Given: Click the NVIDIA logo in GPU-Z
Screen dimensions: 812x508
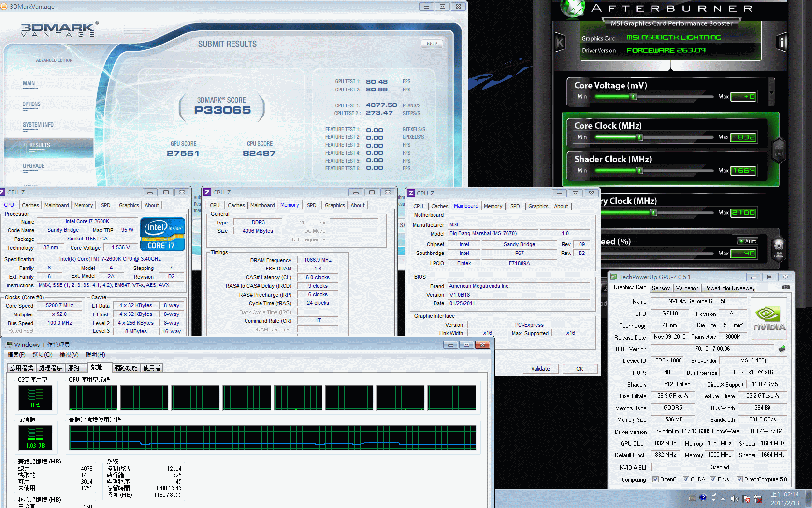Looking at the screenshot, I should pyautogui.click(x=769, y=319).
